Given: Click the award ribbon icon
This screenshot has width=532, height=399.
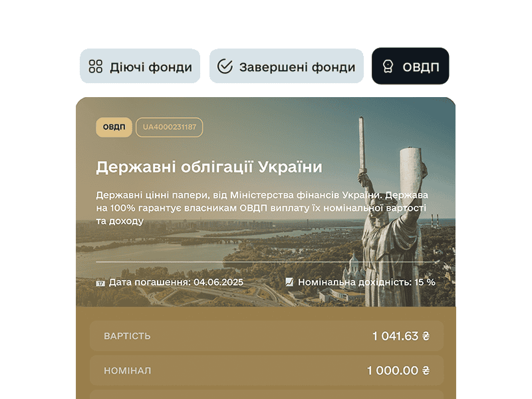Looking at the screenshot, I should (x=388, y=66).
